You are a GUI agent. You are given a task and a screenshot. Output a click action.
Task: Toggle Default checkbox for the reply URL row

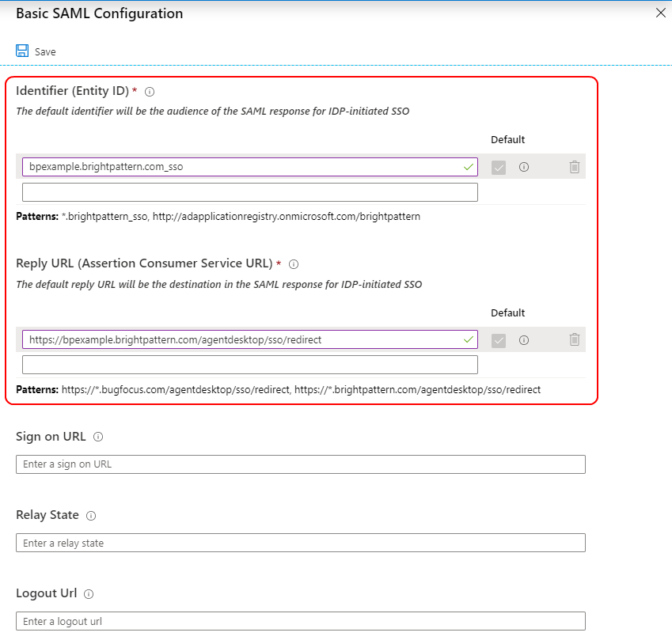pos(499,340)
